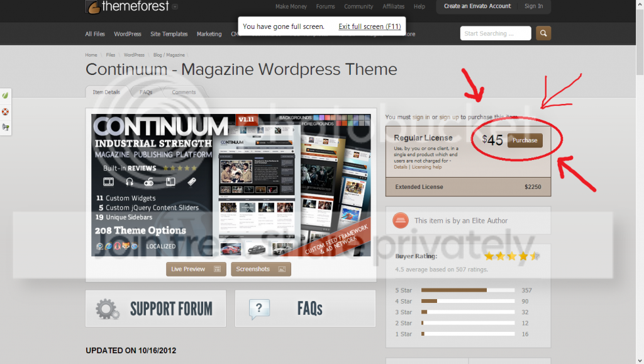Click the buyer rating stars
This screenshot has height=364, width=644.
[x=512, y=256]
